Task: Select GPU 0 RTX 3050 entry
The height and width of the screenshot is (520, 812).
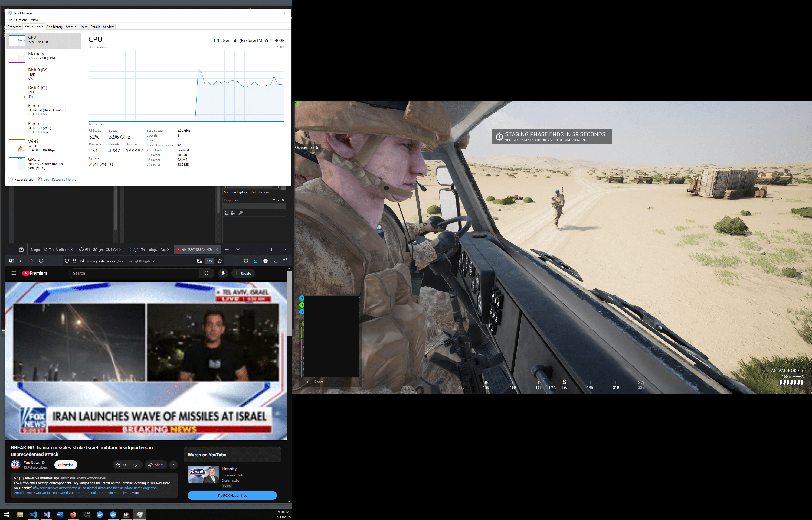Action: (x=44, y=163)
